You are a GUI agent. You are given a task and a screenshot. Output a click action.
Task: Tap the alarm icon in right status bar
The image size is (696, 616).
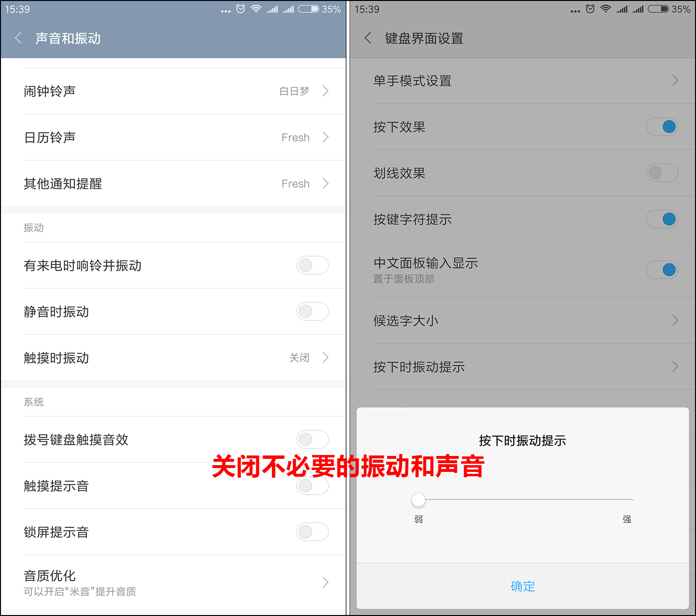[590, 9]
